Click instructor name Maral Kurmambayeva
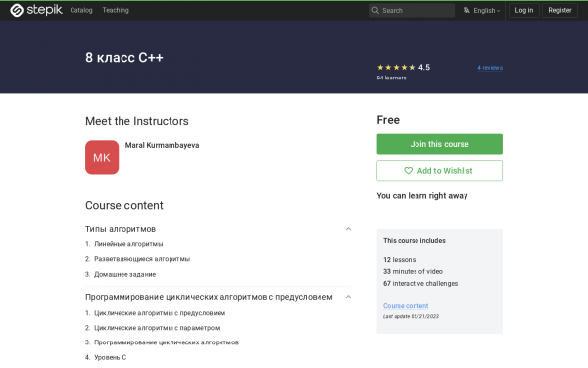 162,145
